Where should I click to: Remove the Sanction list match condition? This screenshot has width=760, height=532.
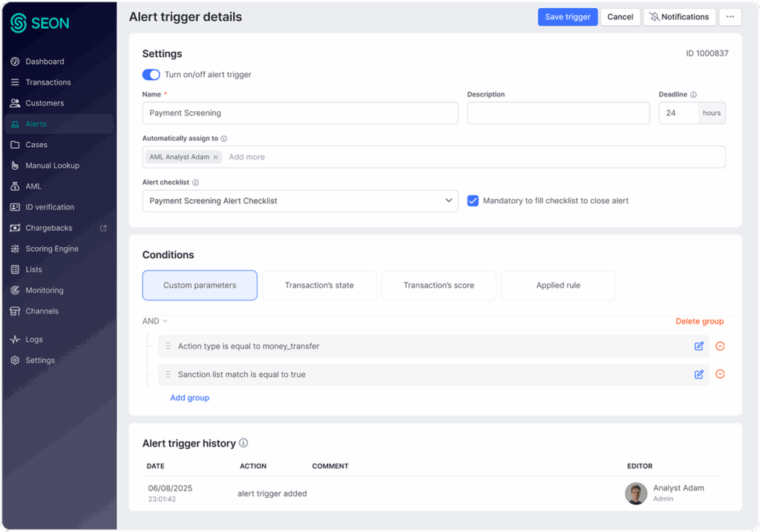[720, 374]
